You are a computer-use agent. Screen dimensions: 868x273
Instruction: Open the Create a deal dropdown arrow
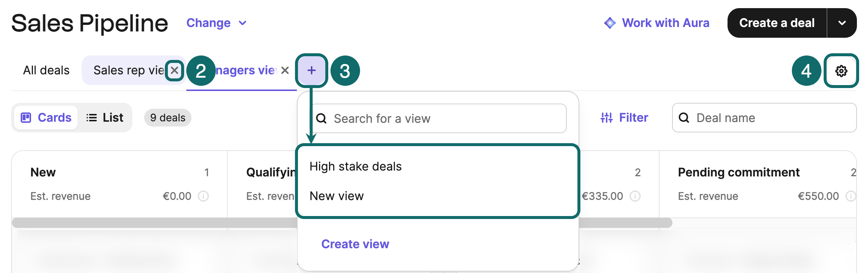coord(842,23)
